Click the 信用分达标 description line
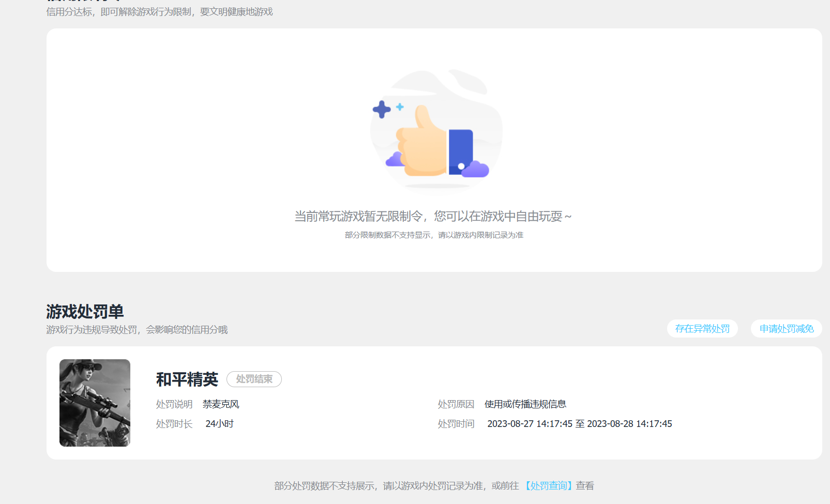 [x=159, y=12]
